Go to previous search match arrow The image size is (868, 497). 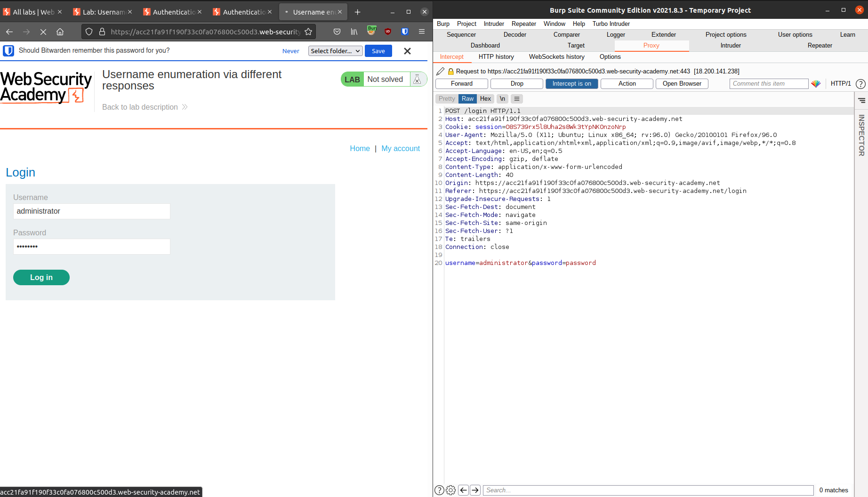click(463, 490)
